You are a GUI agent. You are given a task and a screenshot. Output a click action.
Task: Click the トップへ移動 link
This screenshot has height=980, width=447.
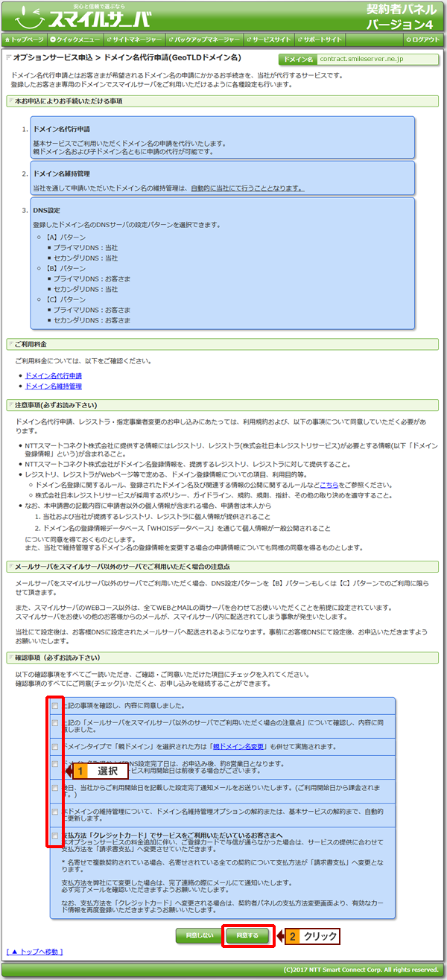pyautogui.click(x=35, y=952)
